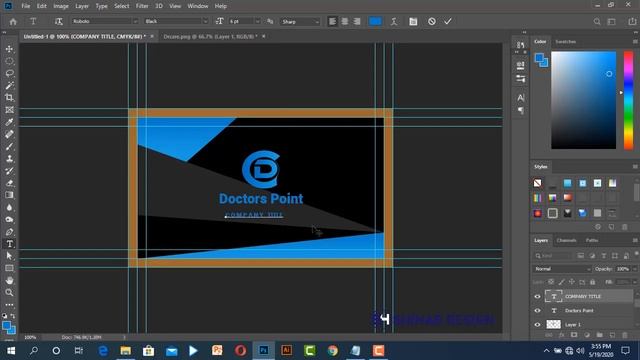Select the Crop tool
640x360 pixels.
9,98
